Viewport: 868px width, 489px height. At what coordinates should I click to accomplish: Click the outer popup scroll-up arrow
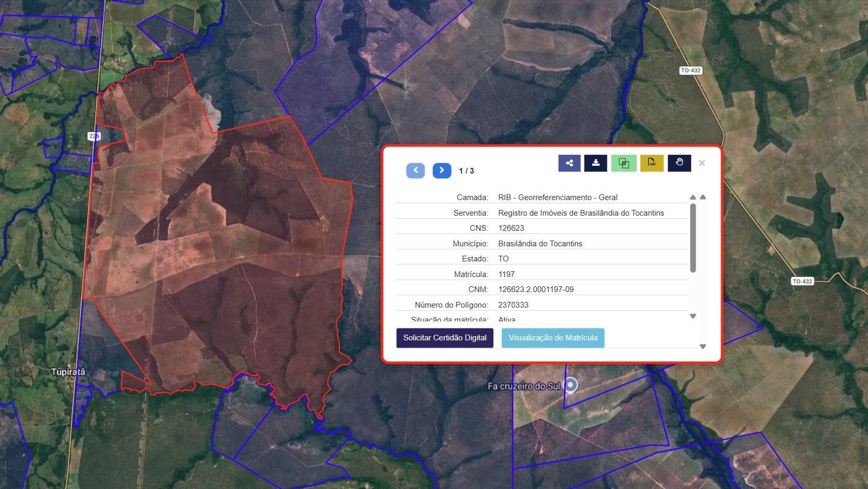coord(703,197)
